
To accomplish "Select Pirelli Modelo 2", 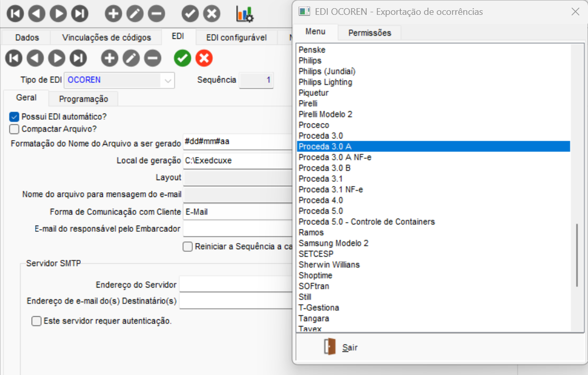I will coord(434,115).
